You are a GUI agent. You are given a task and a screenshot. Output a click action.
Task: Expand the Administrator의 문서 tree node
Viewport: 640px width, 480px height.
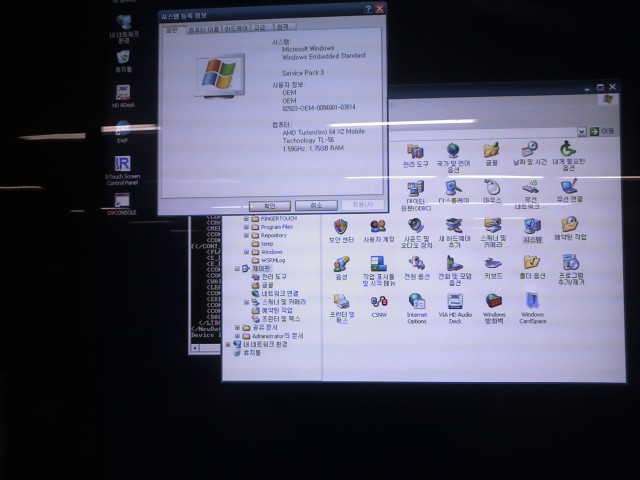[x=237, y=336]
